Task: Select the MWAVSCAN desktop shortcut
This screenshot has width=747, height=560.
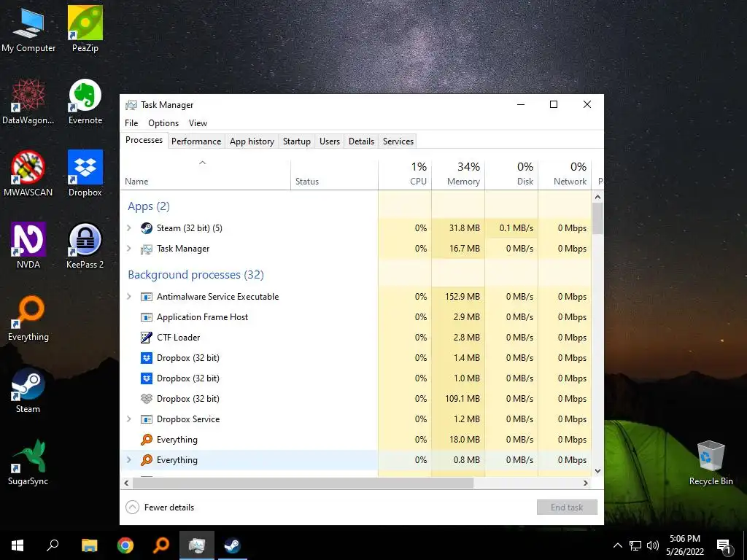Action: [x=28, y=174]
